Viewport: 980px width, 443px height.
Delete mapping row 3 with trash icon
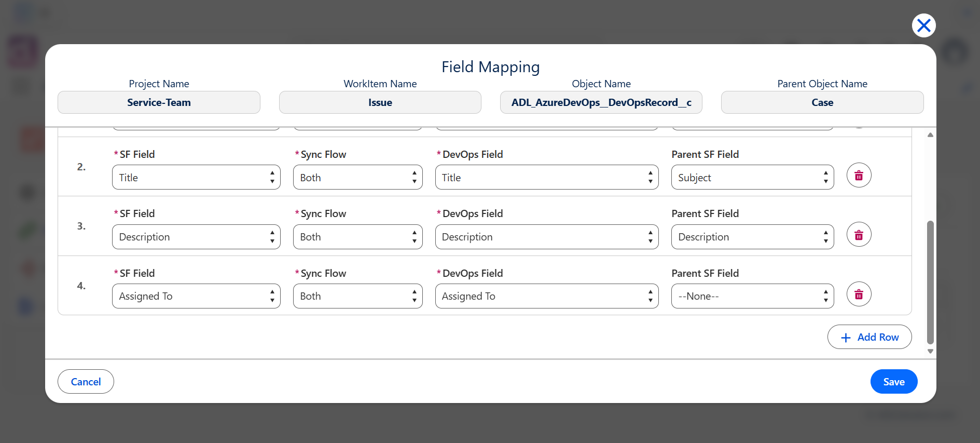[859, 235]
